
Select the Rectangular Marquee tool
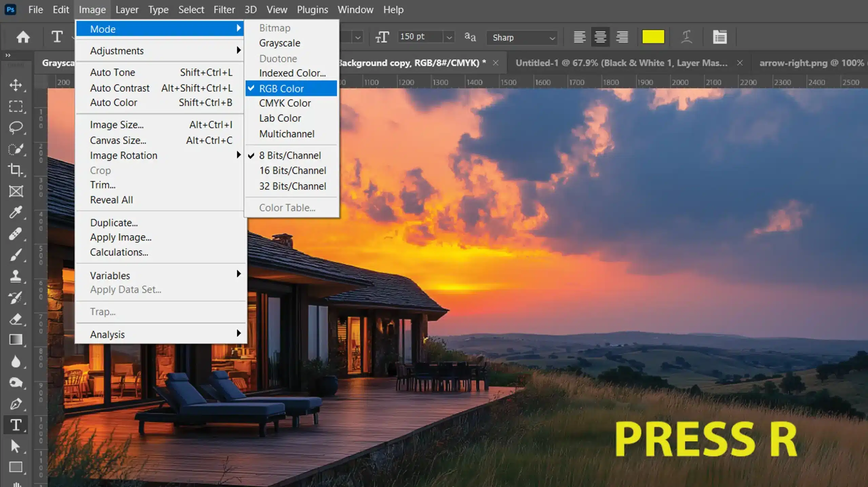[16, 106]
